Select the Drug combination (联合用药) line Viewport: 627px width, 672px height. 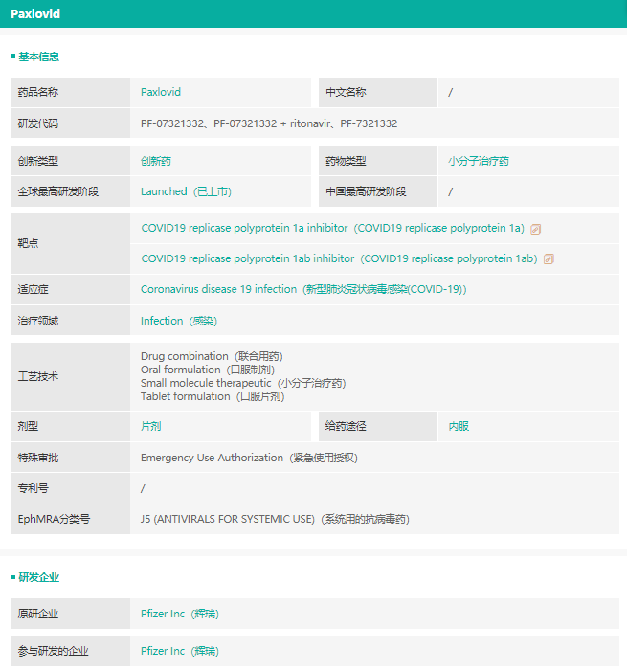coord(212,356)
